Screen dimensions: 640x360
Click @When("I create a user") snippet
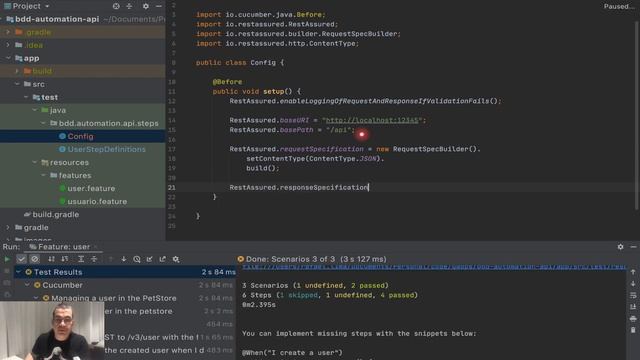pyautogui.click(x=292, y=352)
